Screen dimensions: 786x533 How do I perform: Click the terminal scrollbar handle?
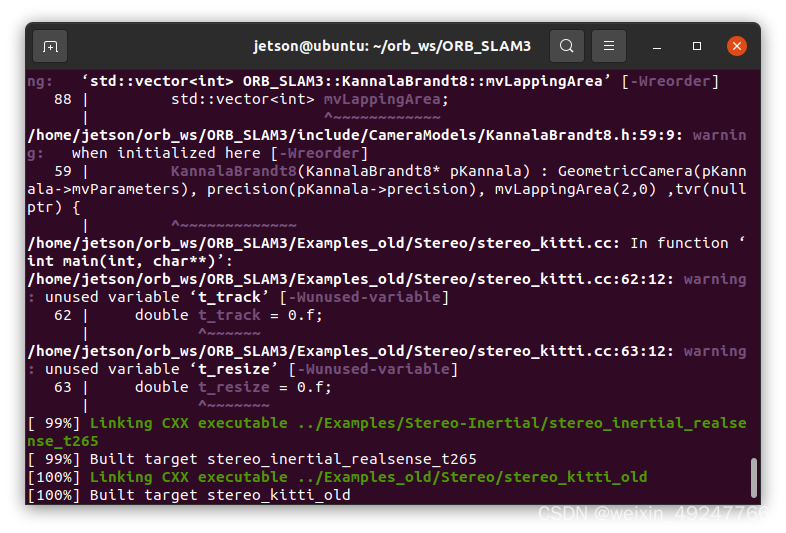click(x=753, y=477)
